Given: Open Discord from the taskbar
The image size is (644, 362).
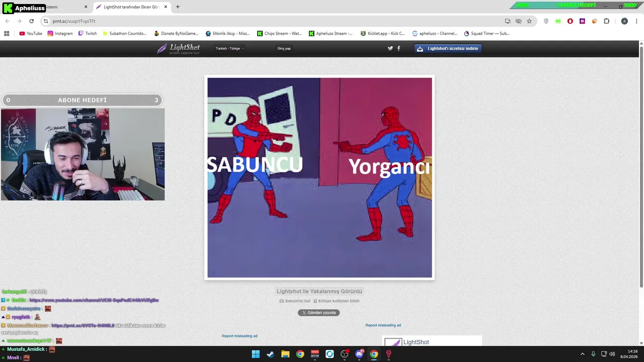Looking at the screenshot, I should 359,354.
